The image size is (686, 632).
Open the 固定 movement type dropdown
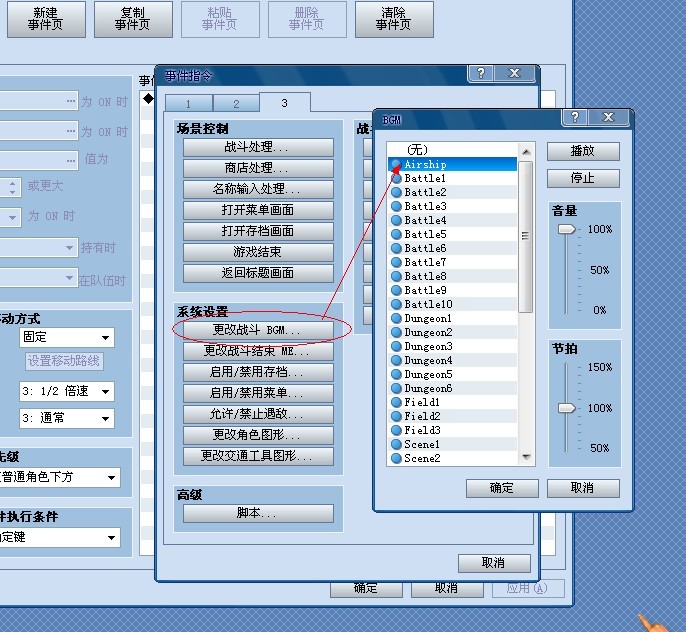click(67, 337)
